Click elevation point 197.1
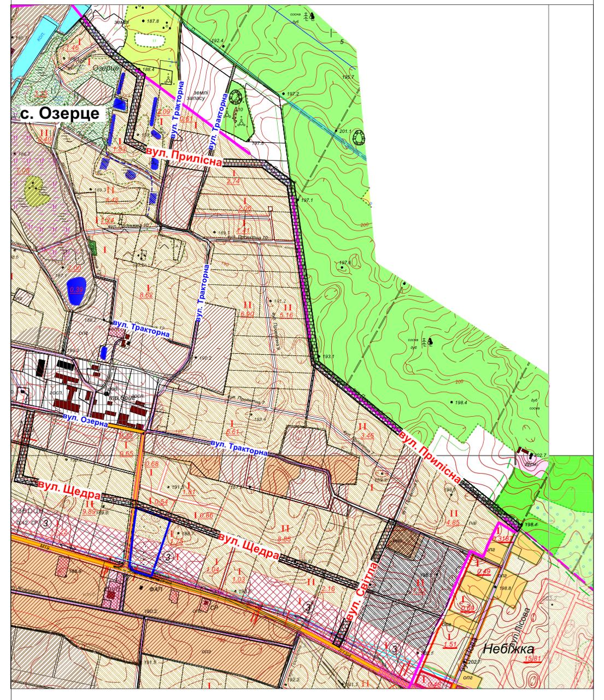Image resolution: width=604 pixels, height=700 pixels. (298, 201)
